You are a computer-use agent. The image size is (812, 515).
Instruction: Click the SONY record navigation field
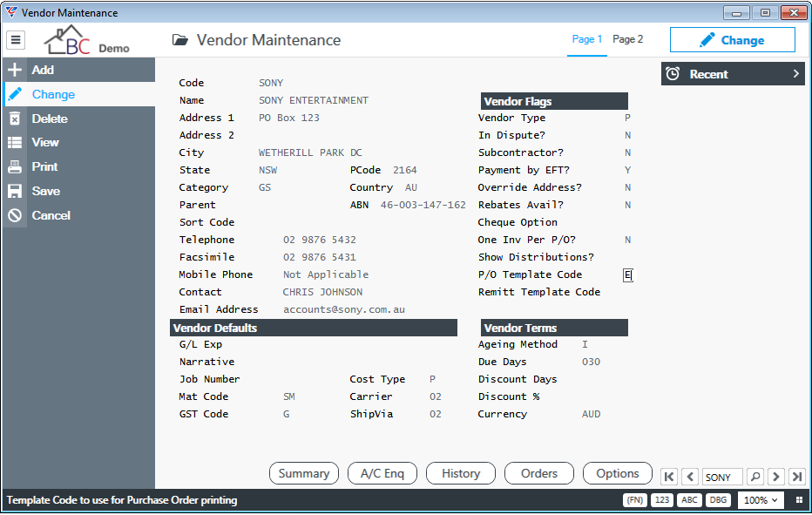[723, 477]
